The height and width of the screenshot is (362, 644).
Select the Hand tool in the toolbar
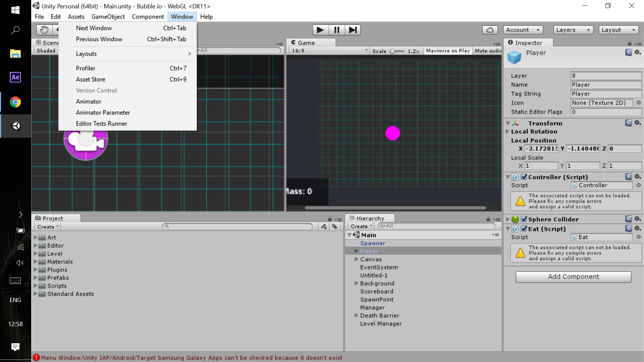click(44, 30)
